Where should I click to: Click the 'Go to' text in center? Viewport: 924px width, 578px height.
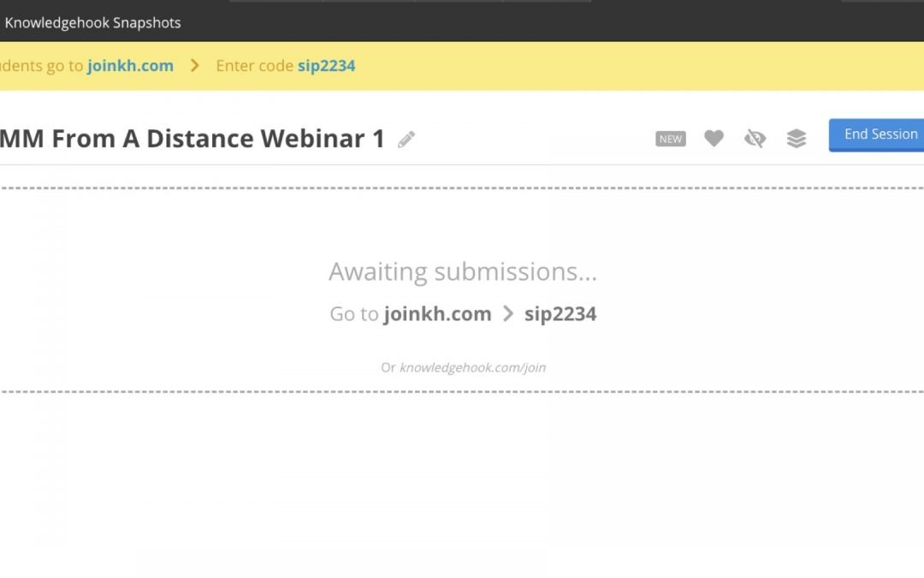353,314
